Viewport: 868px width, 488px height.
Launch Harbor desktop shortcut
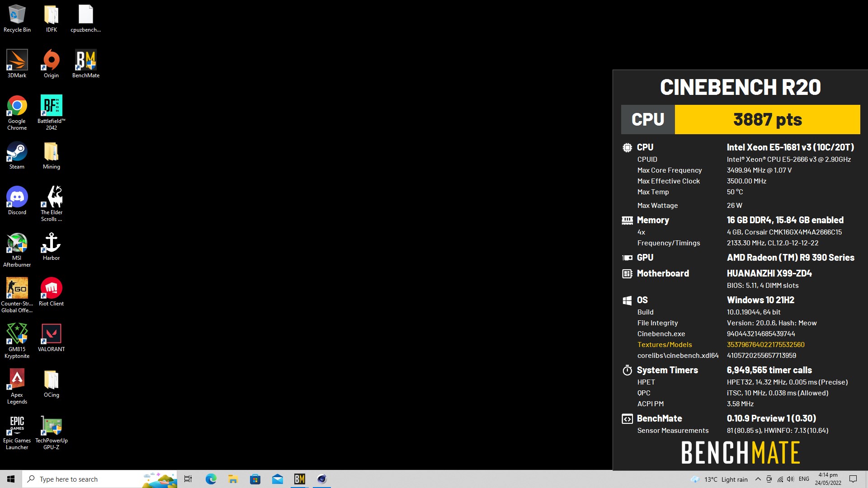(51, 246)
